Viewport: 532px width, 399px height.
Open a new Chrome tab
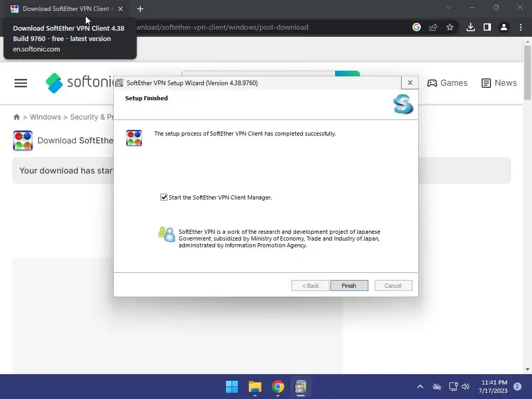[140, 9]
